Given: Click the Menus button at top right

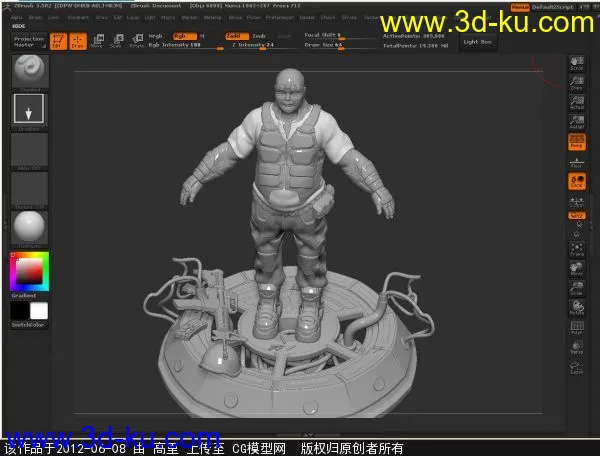Looking at the screenshot, I should coord(520,7).
